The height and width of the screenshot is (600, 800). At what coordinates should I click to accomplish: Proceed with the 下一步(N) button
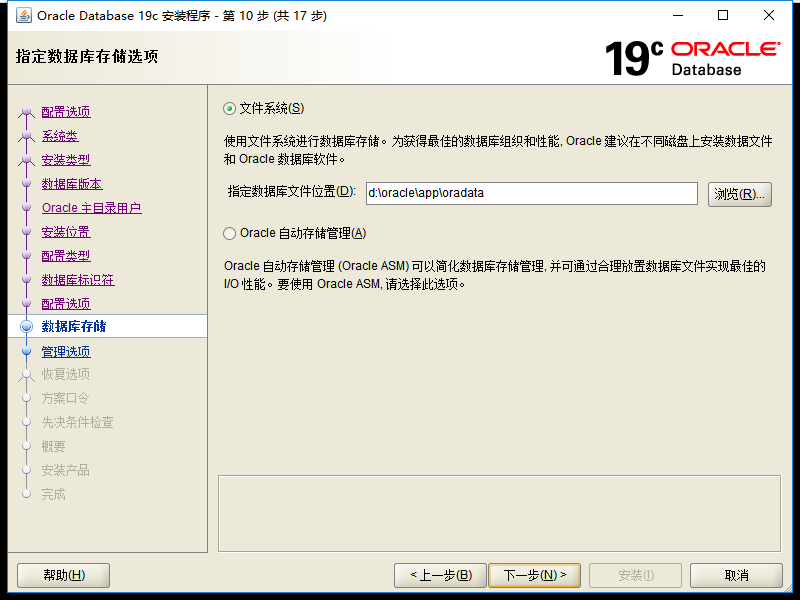(534, 576)
